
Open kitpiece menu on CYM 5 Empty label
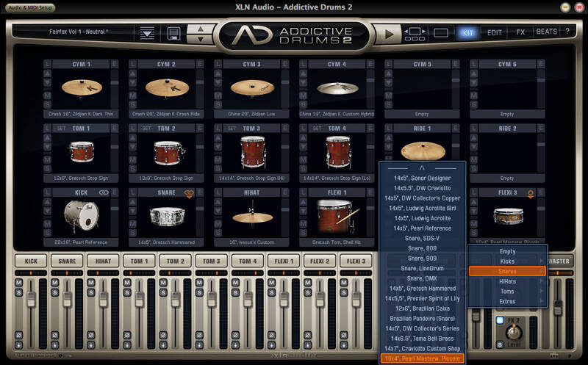(422, 114)
